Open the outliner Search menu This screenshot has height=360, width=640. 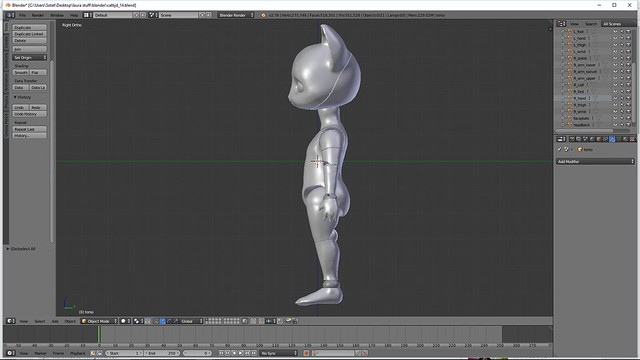(x=591, y=24)
